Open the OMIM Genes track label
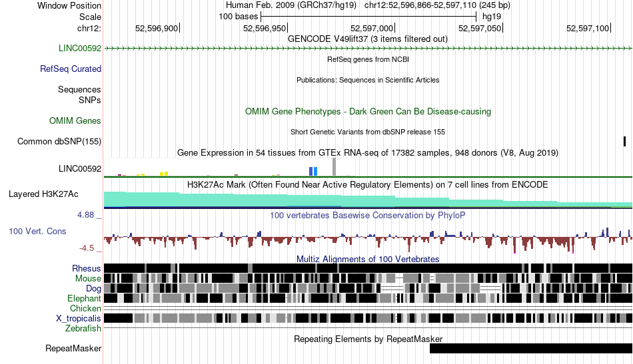 click(x=75, y=121)
